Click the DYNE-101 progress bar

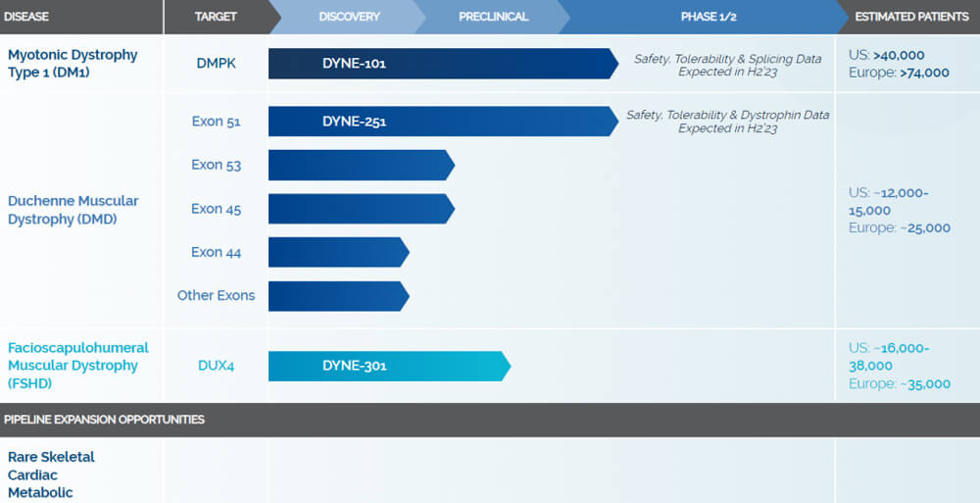tap(441, 64)
